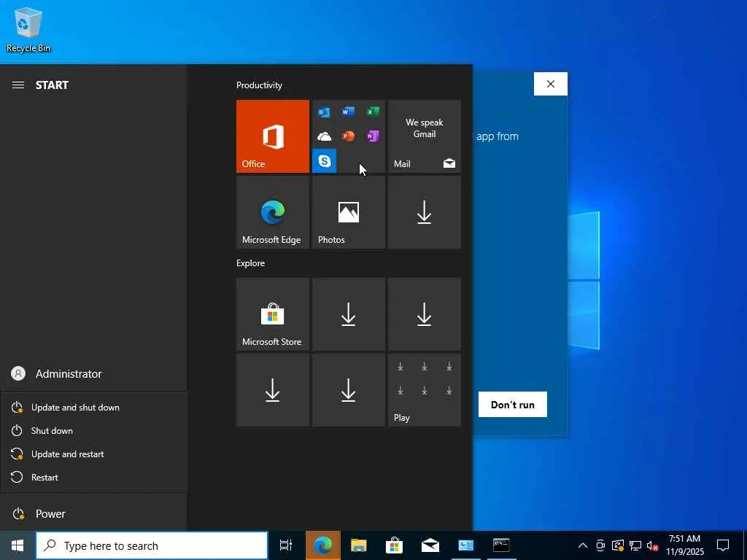
Task: Choose Restart from the power menu
Action: pyautogui.click(x=93, y=477)
